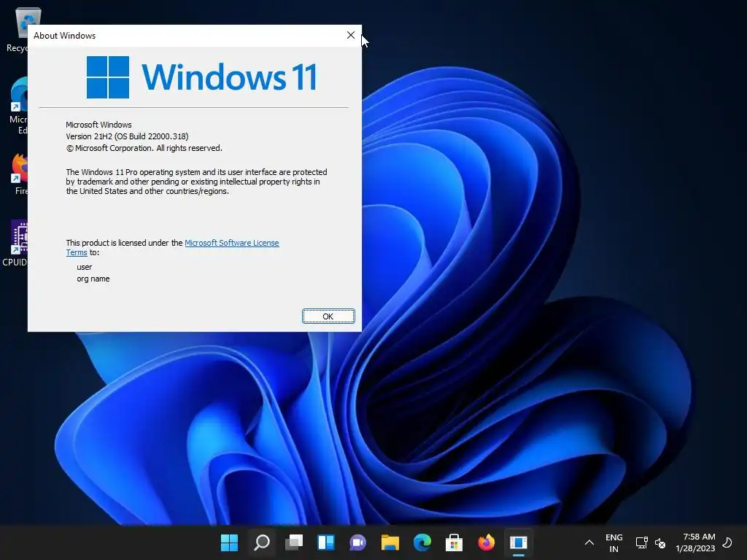Close the About Windows dialog
This screenshot has height=560, width=747.
351,35
